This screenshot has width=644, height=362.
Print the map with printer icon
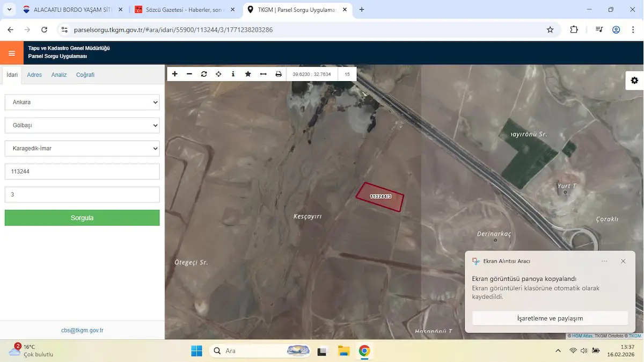click(x=279, y=74)
